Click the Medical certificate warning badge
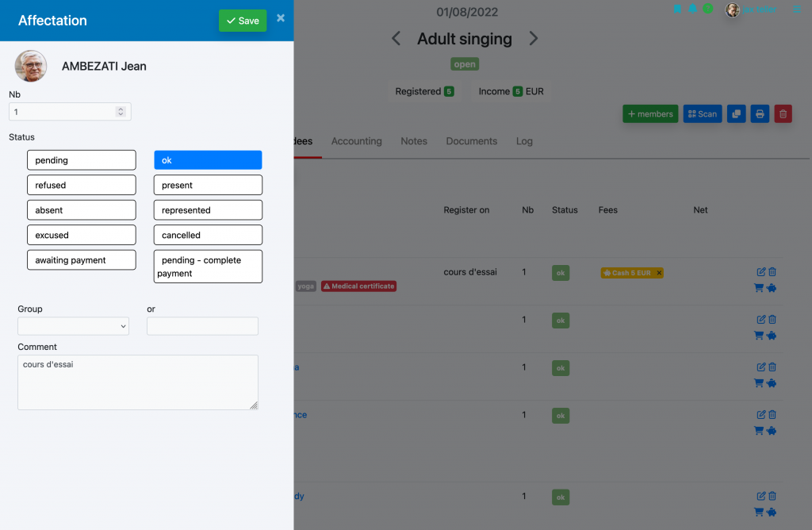 coord(359,286)
